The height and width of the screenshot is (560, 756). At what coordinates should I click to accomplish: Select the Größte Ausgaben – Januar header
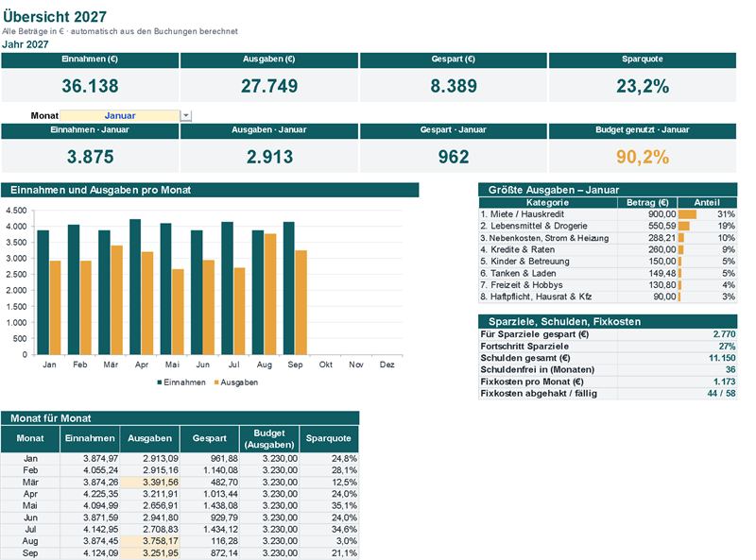tap(608, 190)
